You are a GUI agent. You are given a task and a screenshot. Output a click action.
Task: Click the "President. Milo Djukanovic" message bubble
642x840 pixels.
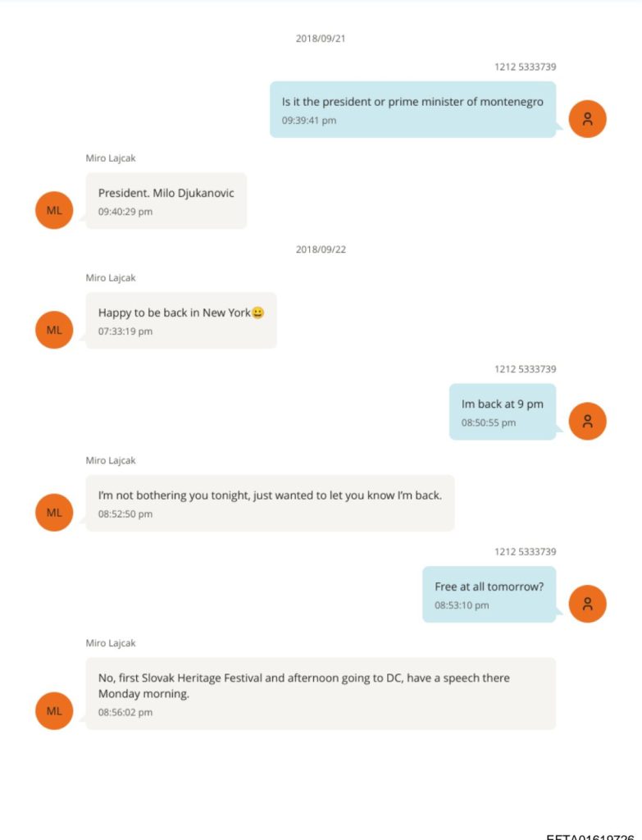pos(166,200)
